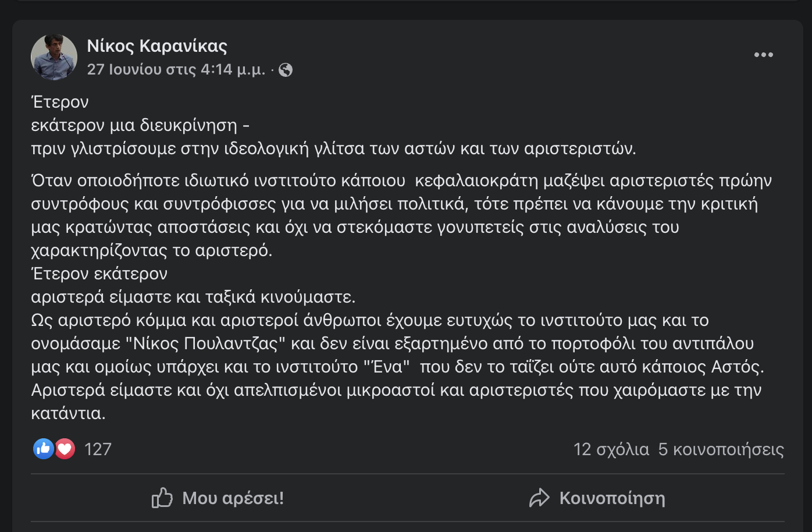Click the final word κατάντια of the post

coord(68,413)
